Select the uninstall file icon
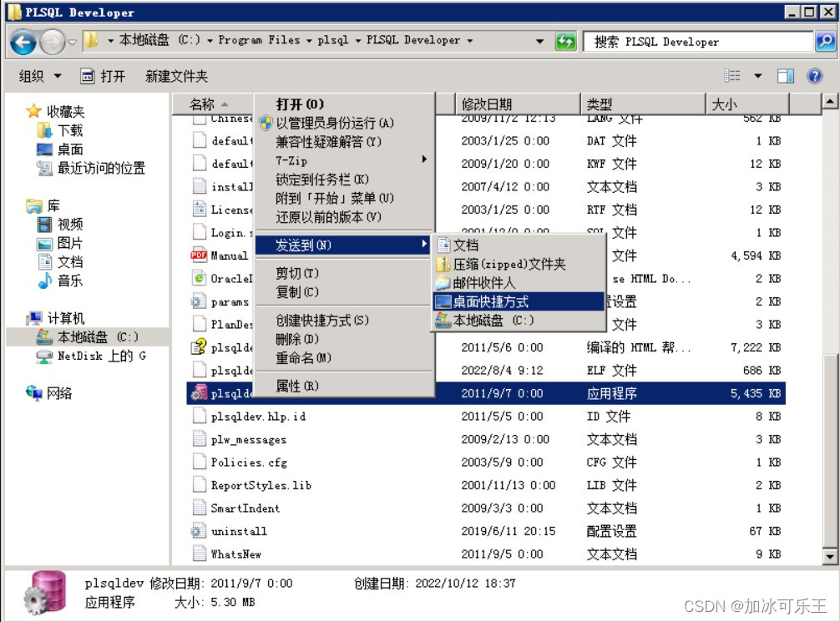840x622 pixels. tap(199, 531)
